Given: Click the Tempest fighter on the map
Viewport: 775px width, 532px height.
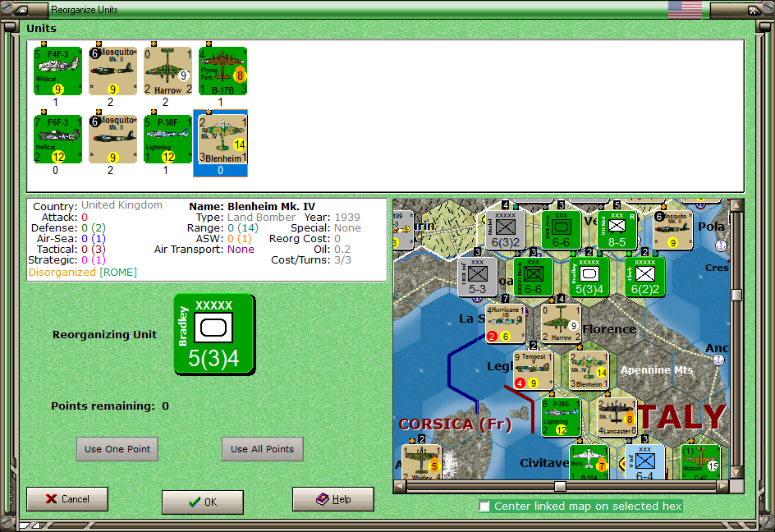Looking at the screenshot, I should (x=533, y=370).
